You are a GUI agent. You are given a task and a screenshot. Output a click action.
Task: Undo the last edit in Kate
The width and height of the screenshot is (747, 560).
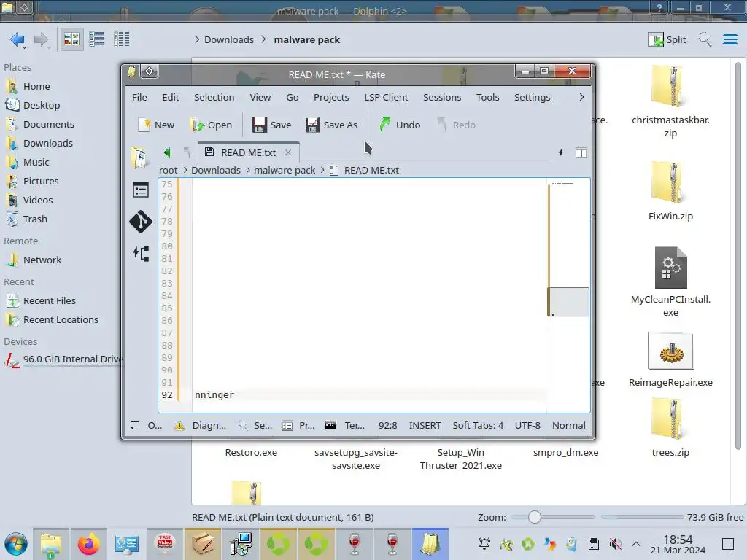[400, 125]
